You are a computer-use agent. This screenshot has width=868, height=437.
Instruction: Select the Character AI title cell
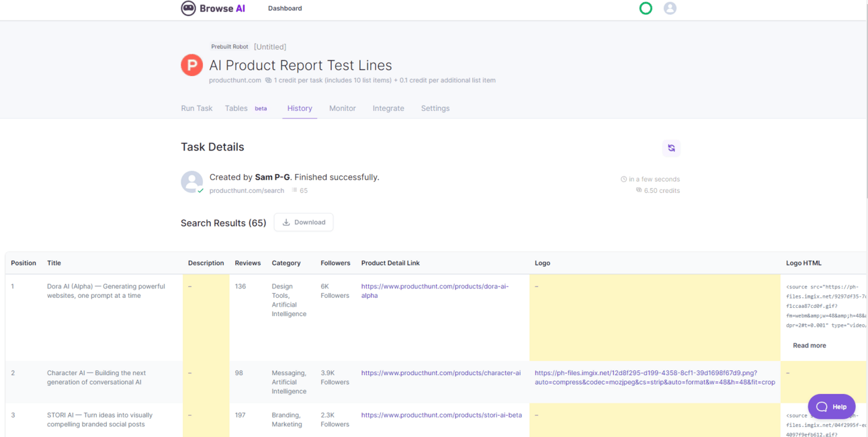[x=97, y=378]
